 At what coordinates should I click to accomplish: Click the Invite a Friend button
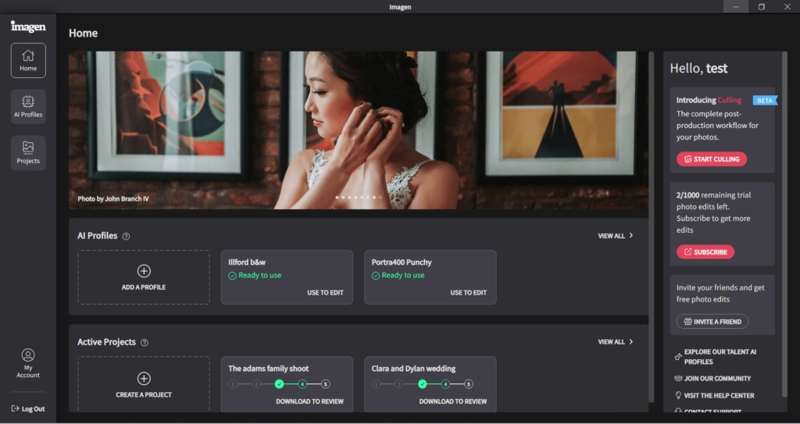[x=712, y=321]
